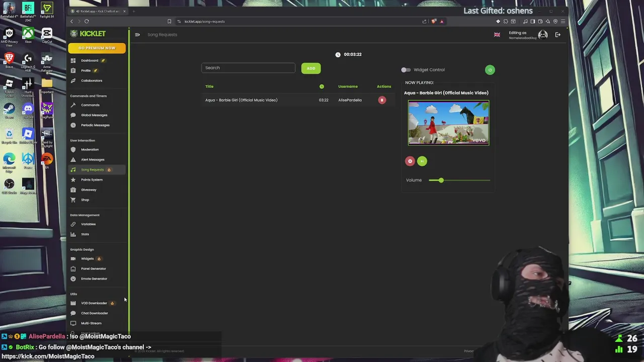The height and width of the screenshot is (362, 644).
Task: Click the Search song input field
Action: [248, 68]
